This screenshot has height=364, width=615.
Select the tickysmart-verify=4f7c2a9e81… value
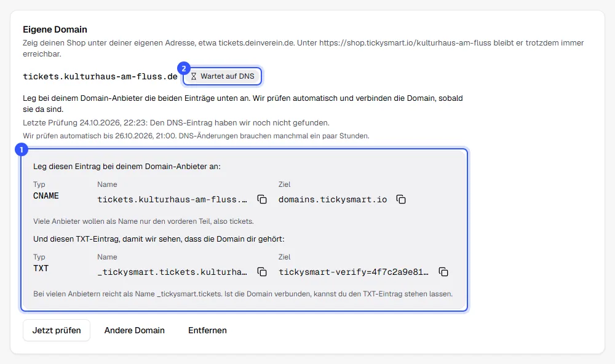point(354,272)
